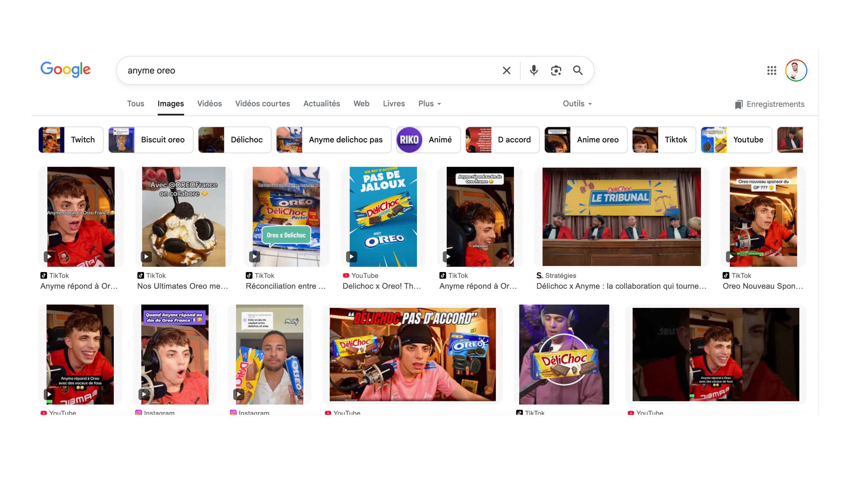Switch to the Vidéos tab
This screenshot has height=488, width=868.
pos(209,104)
